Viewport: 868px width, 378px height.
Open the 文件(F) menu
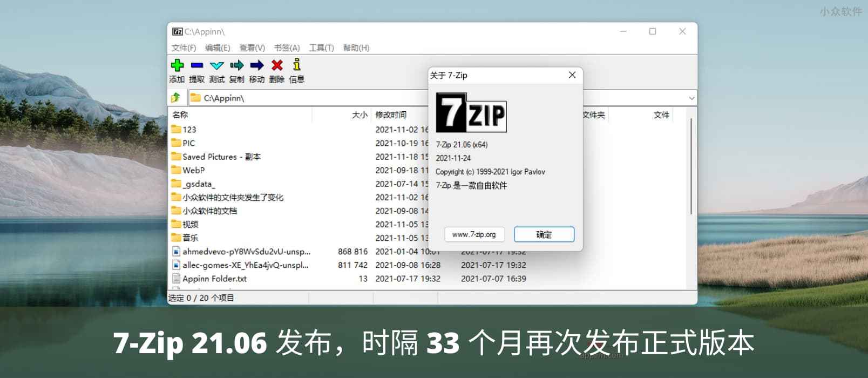pyautogui.click(x=184, y=48)
